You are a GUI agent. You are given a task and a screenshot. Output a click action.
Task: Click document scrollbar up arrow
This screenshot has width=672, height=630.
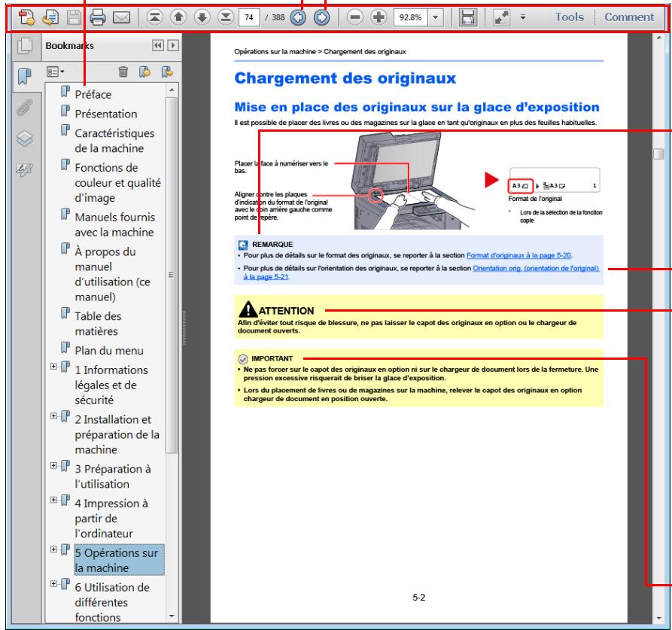tap(658, 38)
